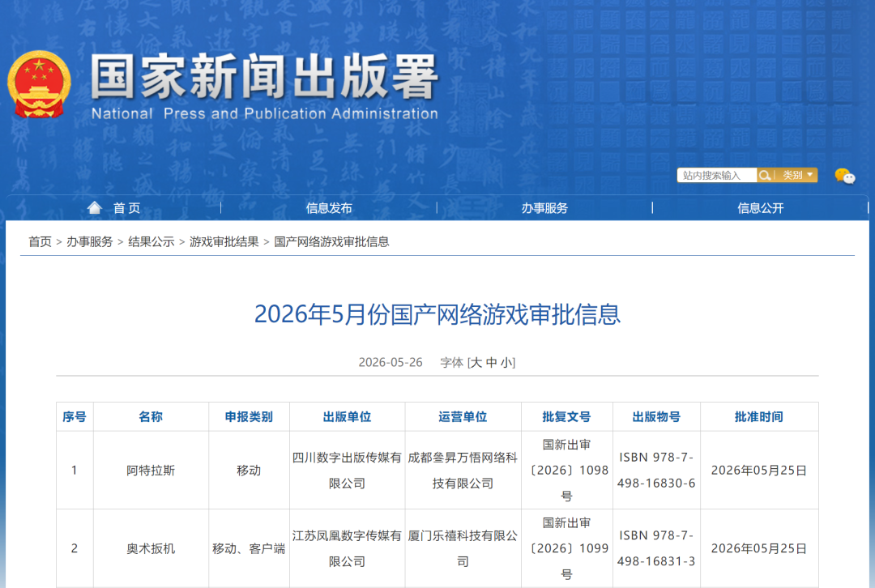Click the home house icon
The height and width of the screenshot is (588, 875).
coord(94,207)
